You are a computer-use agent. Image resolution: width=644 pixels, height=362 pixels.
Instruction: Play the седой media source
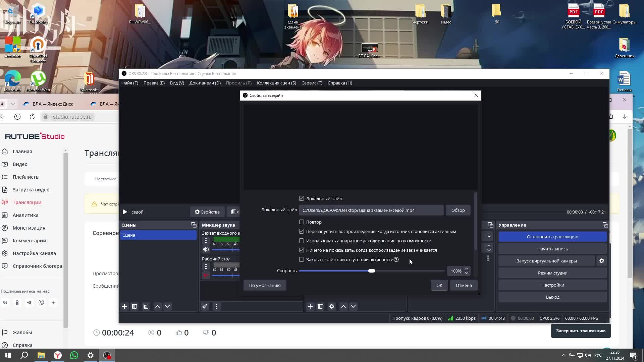click(x=125, y=212)
